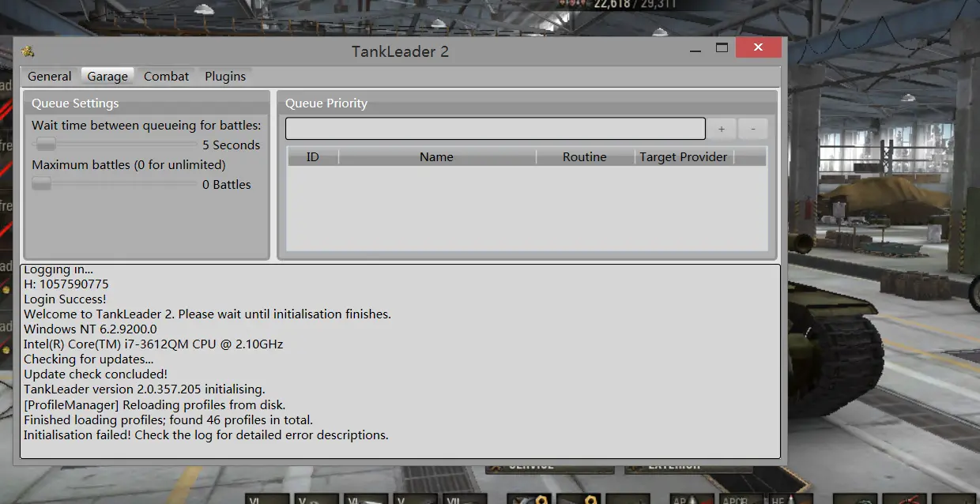Add an entry with the + button
Viewport: 980px width, 504px height.
coord(722,129)
